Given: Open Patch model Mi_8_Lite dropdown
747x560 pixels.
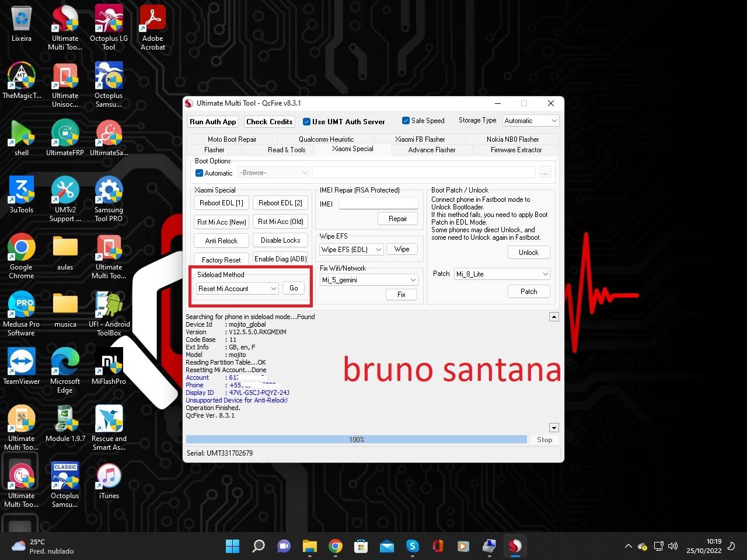Looking at the screenshot, I should [502, 274].
